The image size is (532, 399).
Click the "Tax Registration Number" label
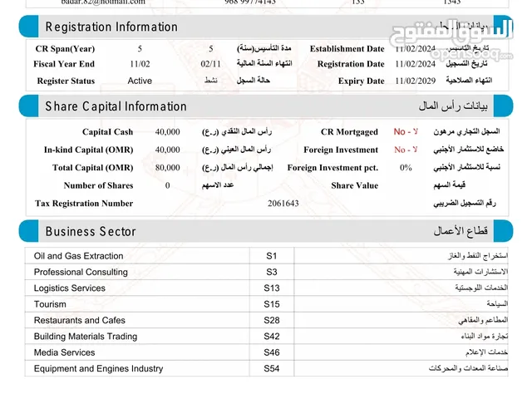tap(84, 203)
